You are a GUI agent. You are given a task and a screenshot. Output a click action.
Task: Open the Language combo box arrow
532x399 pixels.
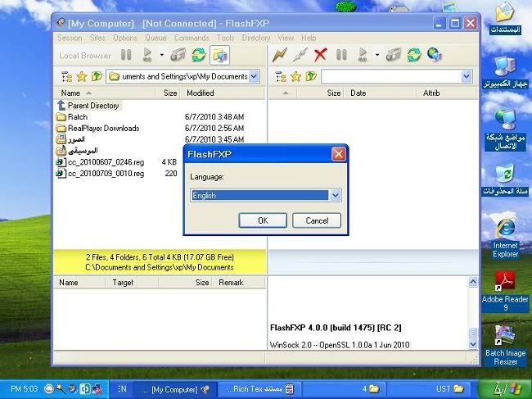click(x=336, y=195)
